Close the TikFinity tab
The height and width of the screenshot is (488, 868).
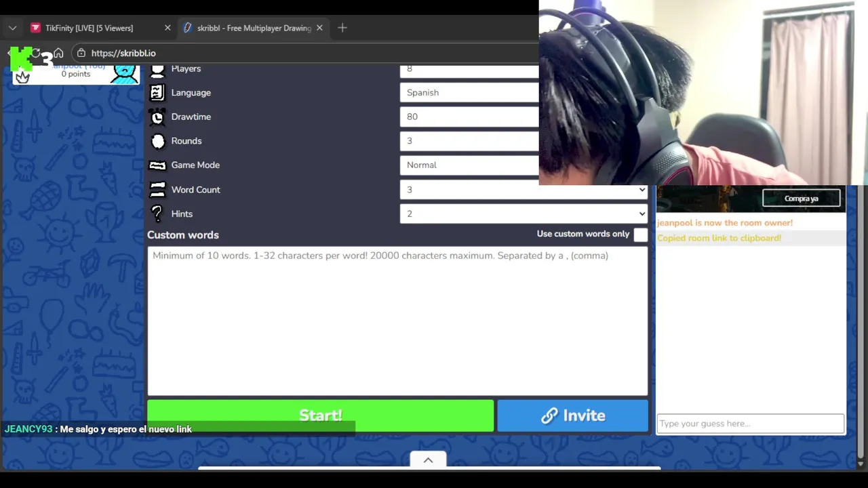tap(167, 28)
